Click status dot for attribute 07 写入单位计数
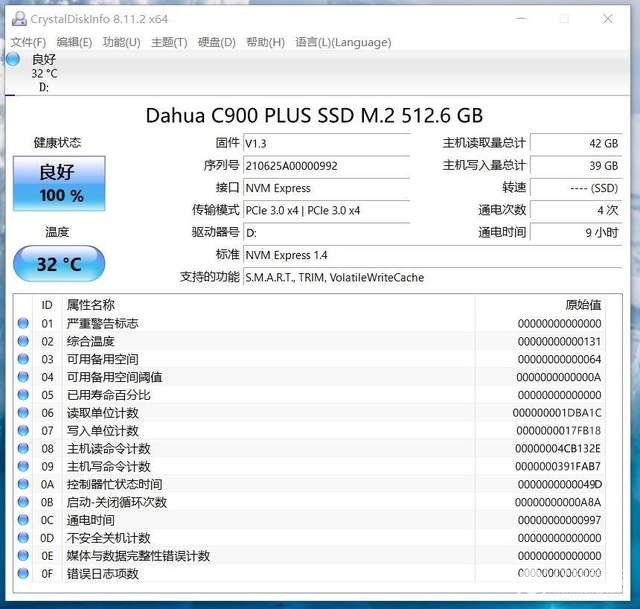Image resolution: width=640 pixels, height=609 pixels. (23, 431)
